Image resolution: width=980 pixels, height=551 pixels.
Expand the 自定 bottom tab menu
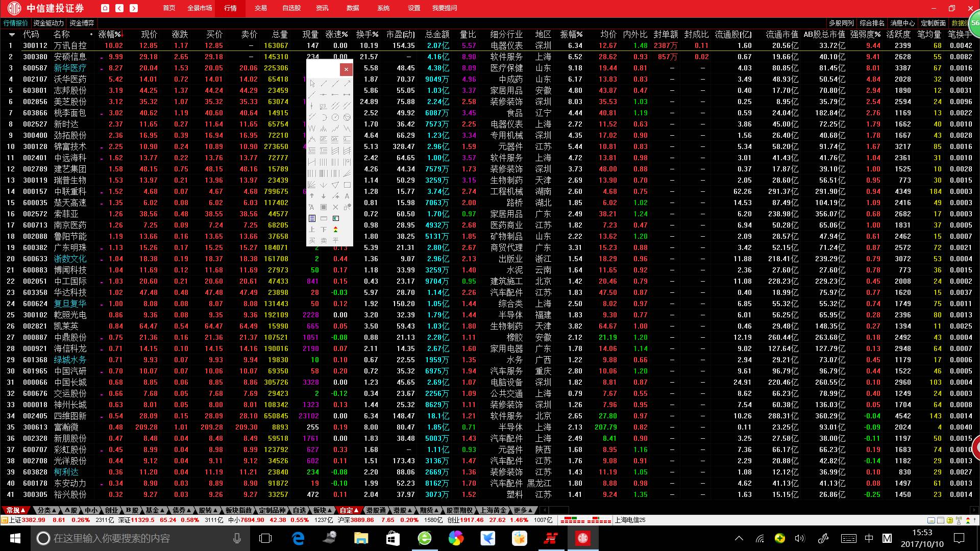[349, 510]
